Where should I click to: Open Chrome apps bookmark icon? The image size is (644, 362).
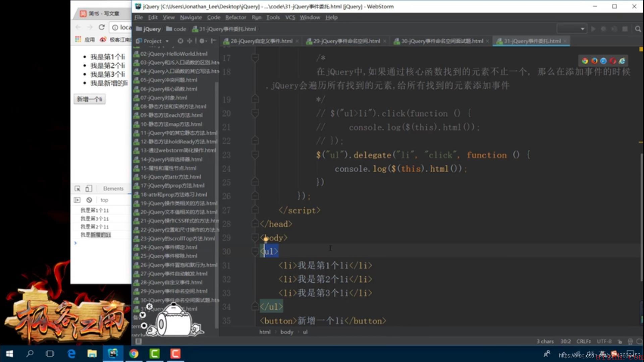[x=78, y=40]
